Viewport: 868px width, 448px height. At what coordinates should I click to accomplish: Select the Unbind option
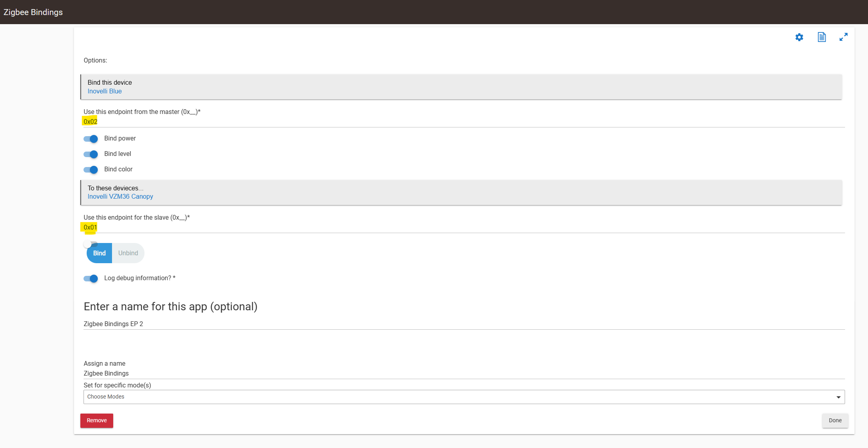(x=128, y=253)
